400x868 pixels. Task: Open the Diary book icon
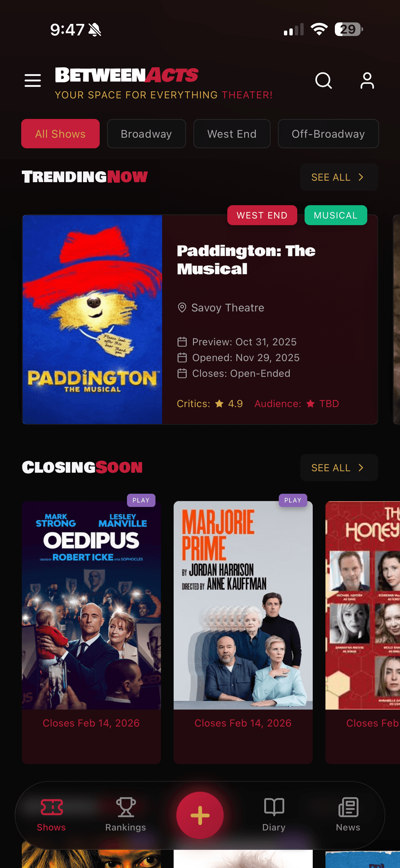[x=274, y=807]
